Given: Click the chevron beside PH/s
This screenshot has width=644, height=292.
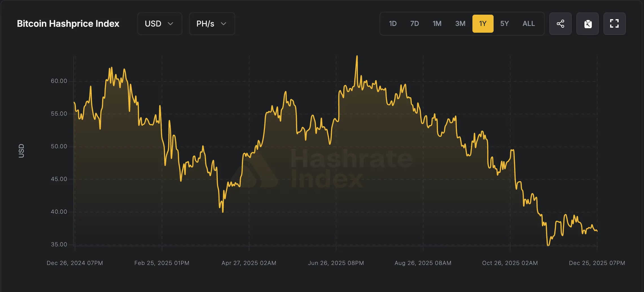Looking at the screenshot, I should 224,24.
